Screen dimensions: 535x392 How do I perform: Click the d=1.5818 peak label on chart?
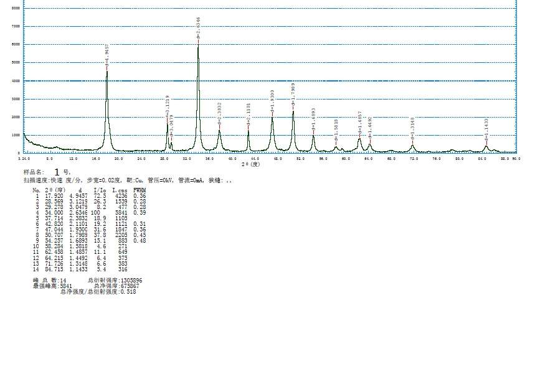336,130
